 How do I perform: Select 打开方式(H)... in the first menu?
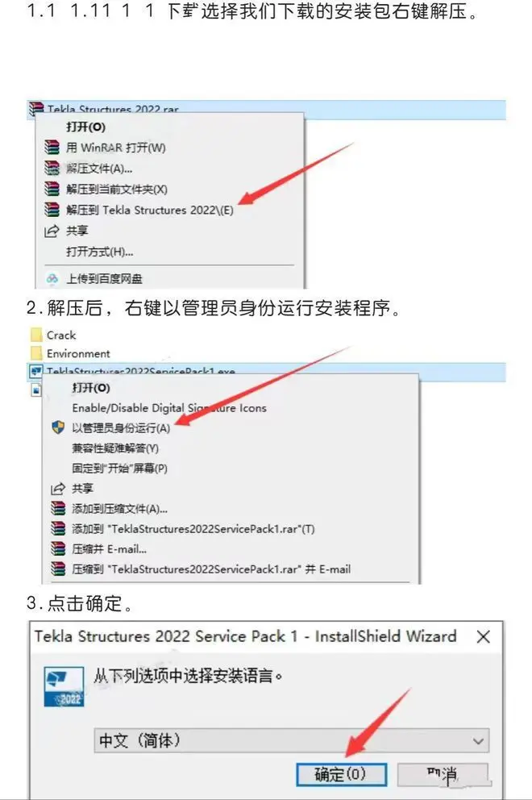[99, 252]
